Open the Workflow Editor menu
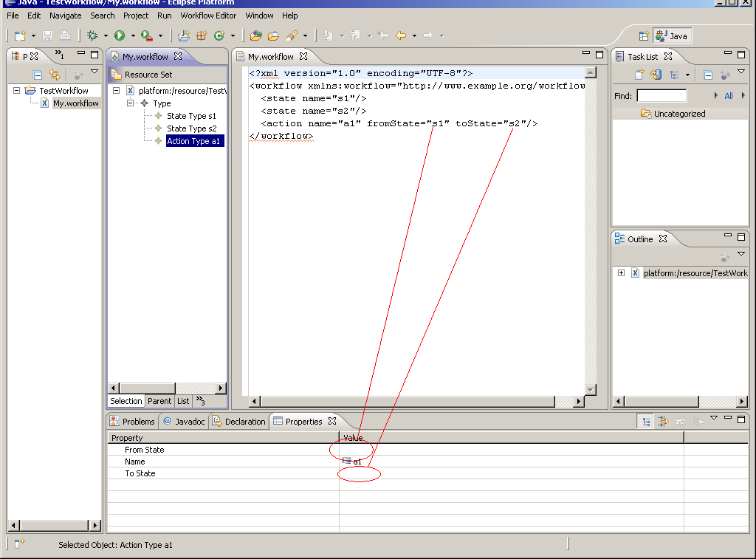 208,16
